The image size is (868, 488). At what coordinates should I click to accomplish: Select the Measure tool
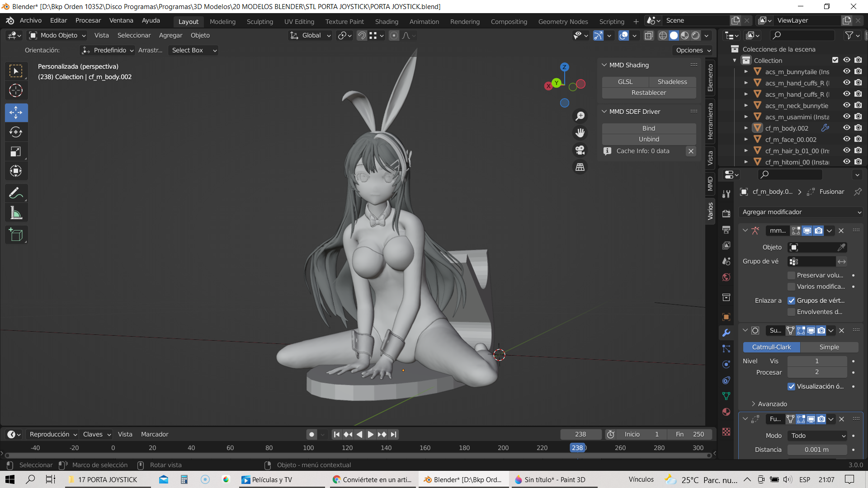click(x=16, y=213)
